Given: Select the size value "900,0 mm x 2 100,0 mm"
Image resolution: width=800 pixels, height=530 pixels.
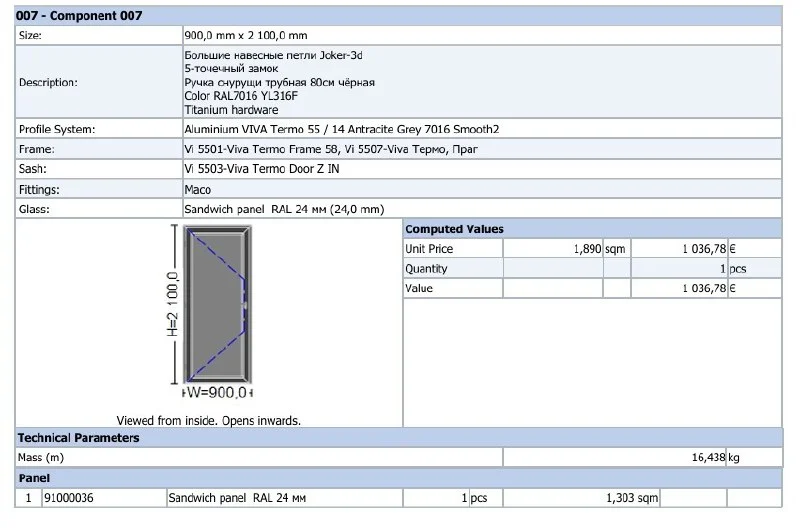Looking at the screenshot, I should point(246,35).
